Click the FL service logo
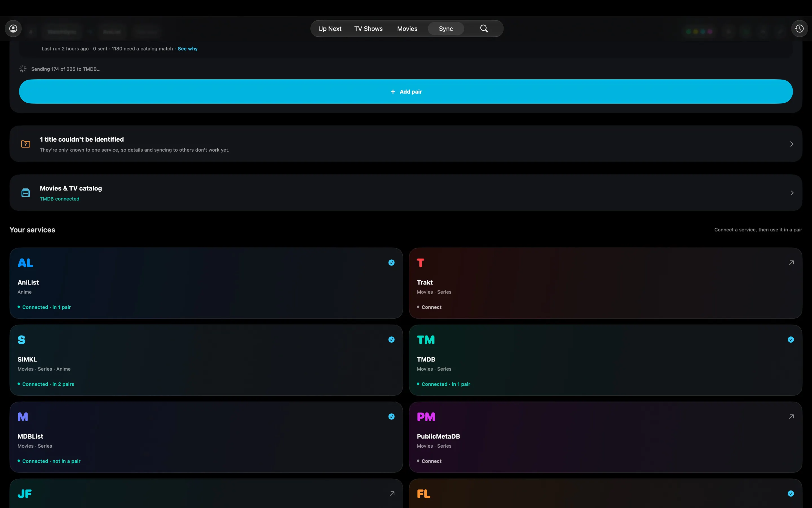Image resolution: width=812 pixels, height=508 pixels. coord(423,494)
